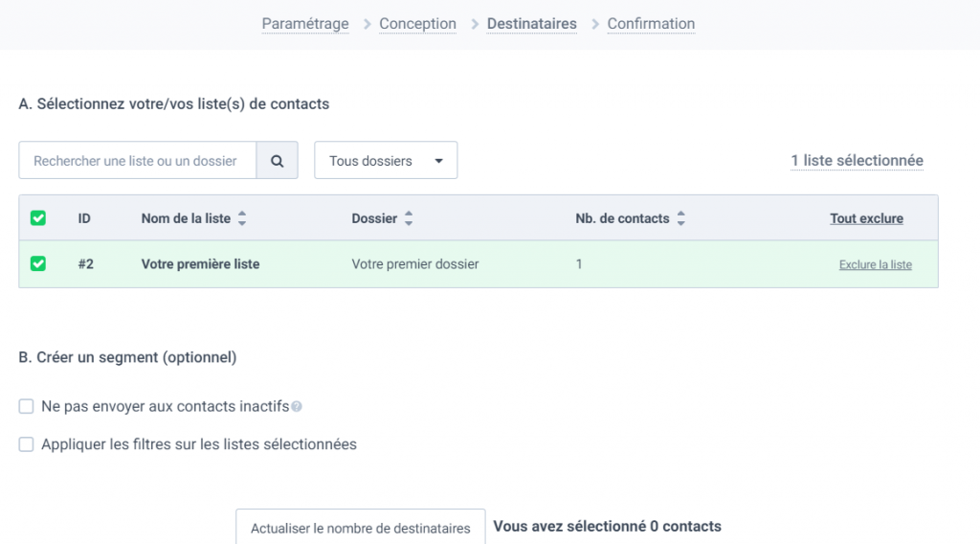The height and width of the screenshot is (544, 980).
Task: Enable Ne pas envoyer aux contacts inactifs
Action: tap(26, 406)
